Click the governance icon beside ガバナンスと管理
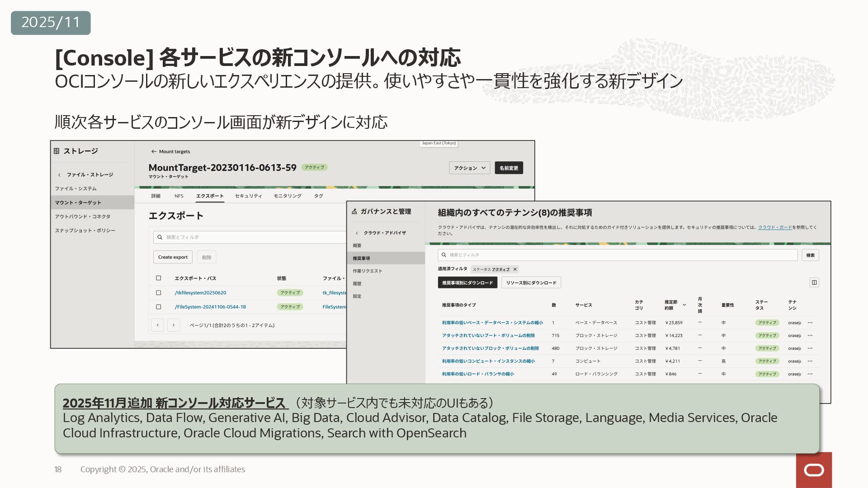The height and width of the screenshot is (488, 868). [354, 211]
